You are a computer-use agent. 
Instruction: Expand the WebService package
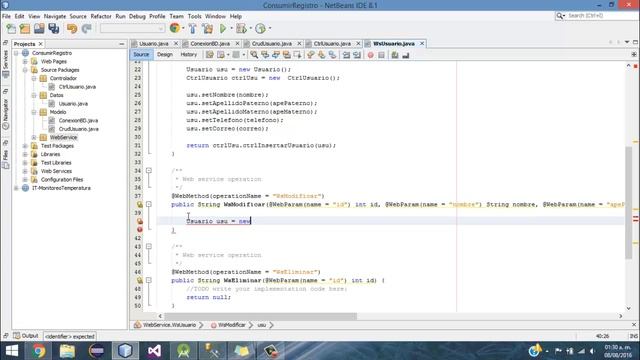tap(34, 137)
